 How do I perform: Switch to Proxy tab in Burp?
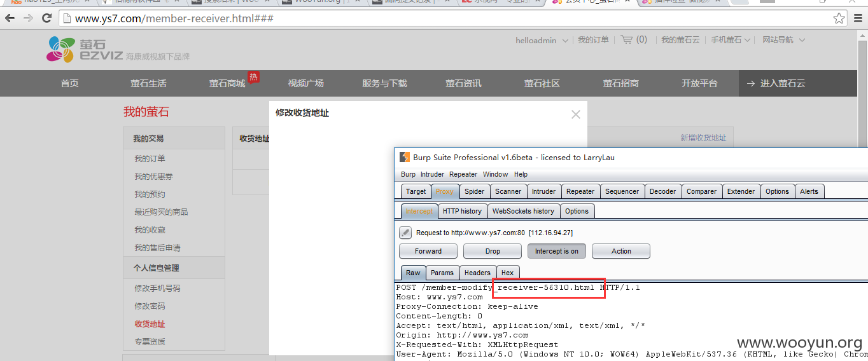(445, 191)
